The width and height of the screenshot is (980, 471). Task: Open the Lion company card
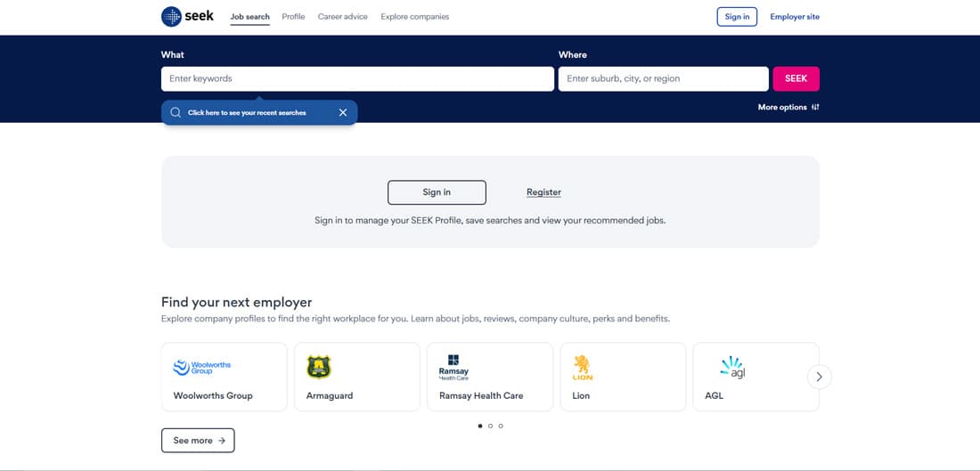(623, 377)
